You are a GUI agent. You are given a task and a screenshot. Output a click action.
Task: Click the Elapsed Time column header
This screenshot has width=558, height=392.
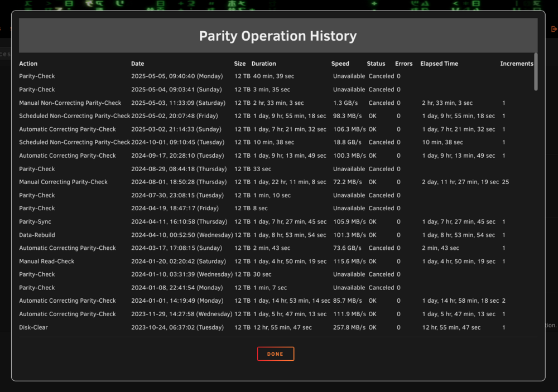(x=439, y=64)
